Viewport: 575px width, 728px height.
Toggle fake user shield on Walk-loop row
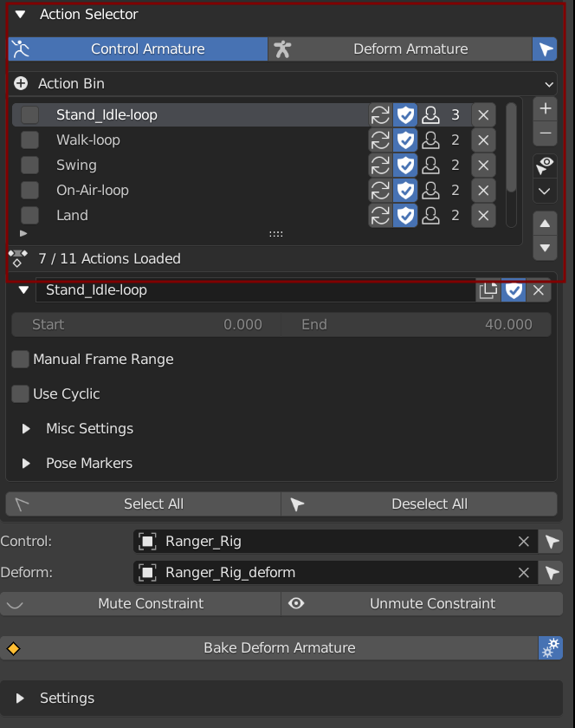tap(405, 140)
